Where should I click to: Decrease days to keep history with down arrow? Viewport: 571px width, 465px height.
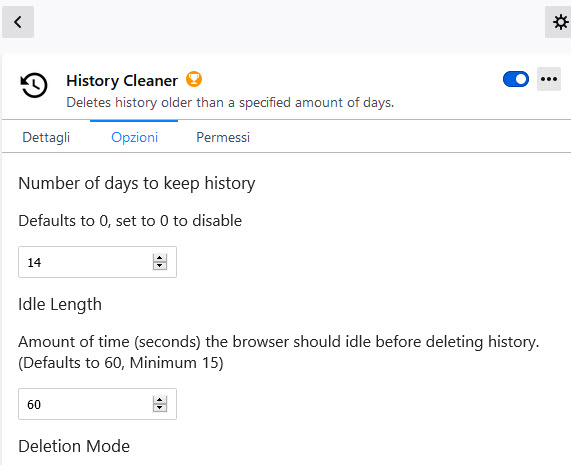(x=160, y=266)
